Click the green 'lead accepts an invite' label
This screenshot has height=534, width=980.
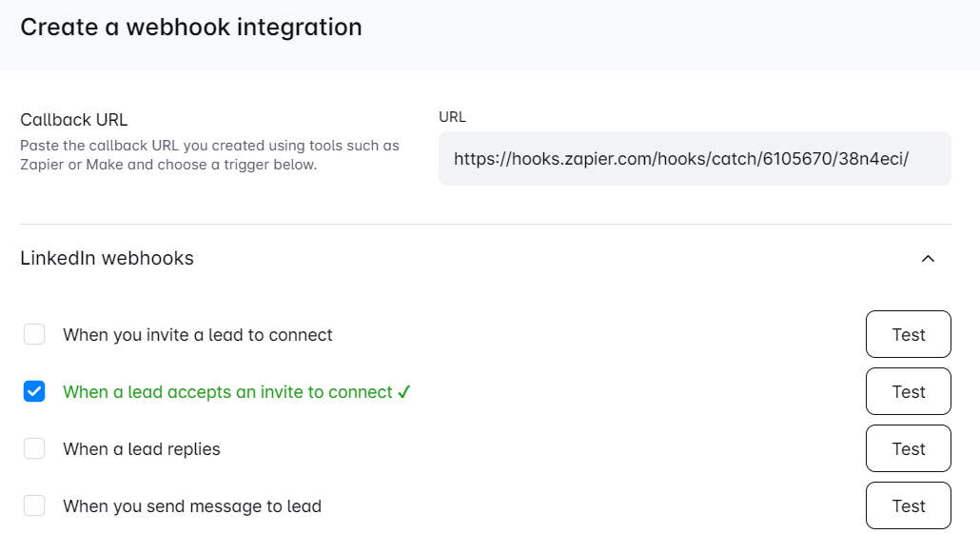point(227,392)
